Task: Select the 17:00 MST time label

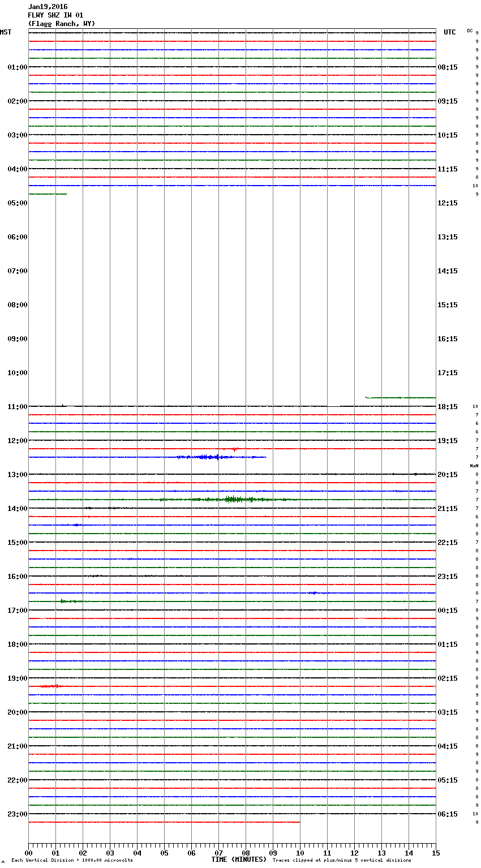Action: tap(18, 611)
